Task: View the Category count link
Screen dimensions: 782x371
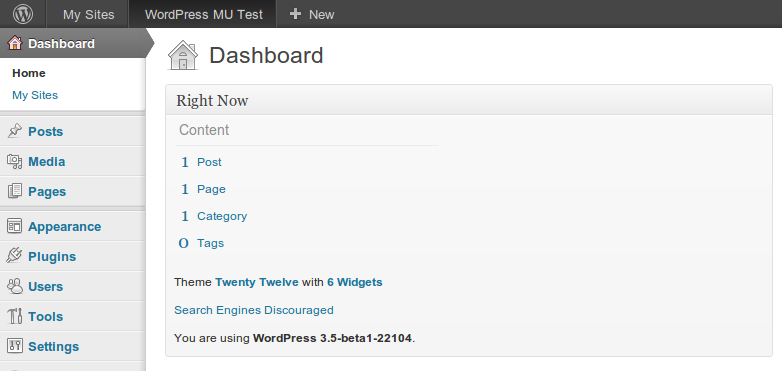Action: pyautogui.click(x=222, y=216)
